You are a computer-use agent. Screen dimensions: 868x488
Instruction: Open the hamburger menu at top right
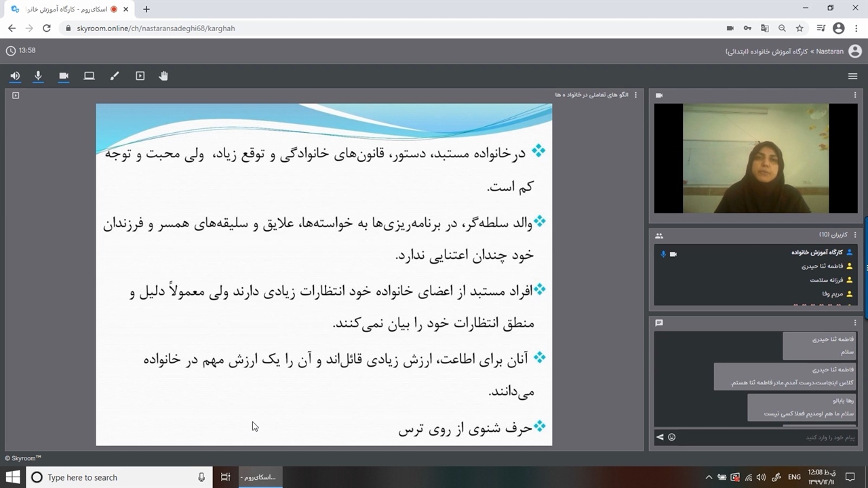pos(852,76)
